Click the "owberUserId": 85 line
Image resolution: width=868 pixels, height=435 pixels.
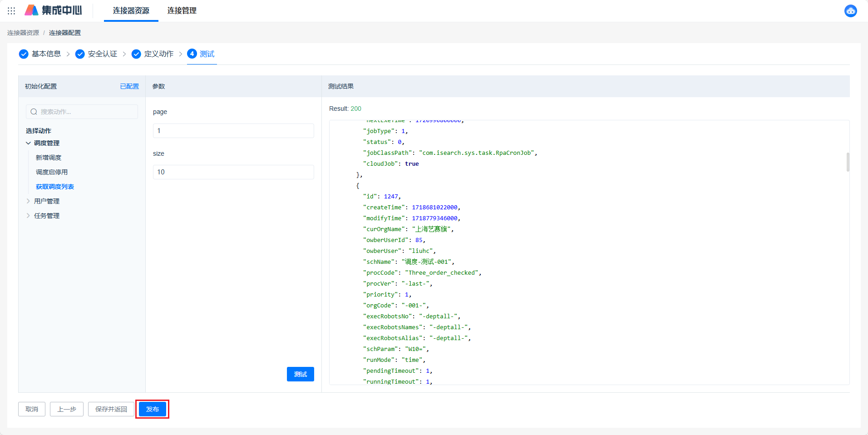coord(394,240)
